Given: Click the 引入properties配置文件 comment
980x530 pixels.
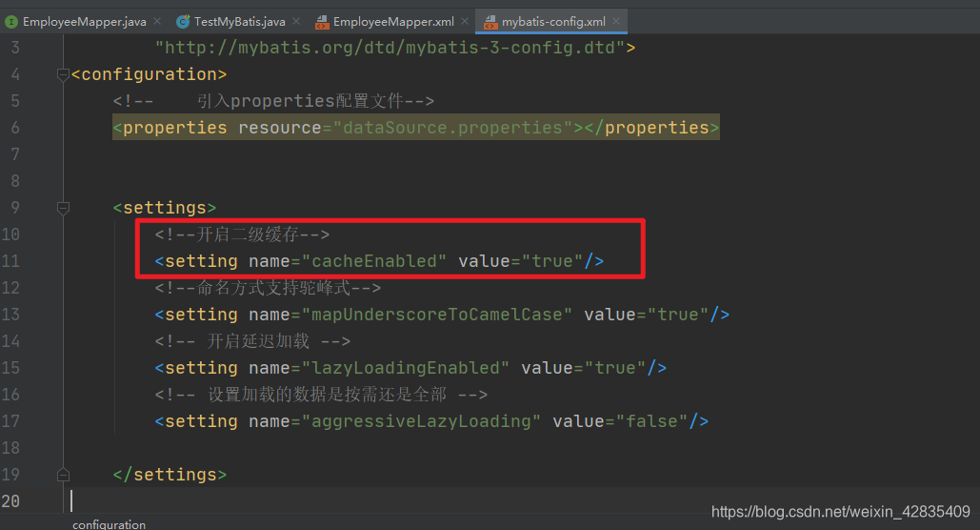Looking at the screenshot, I should click(273, 101).
